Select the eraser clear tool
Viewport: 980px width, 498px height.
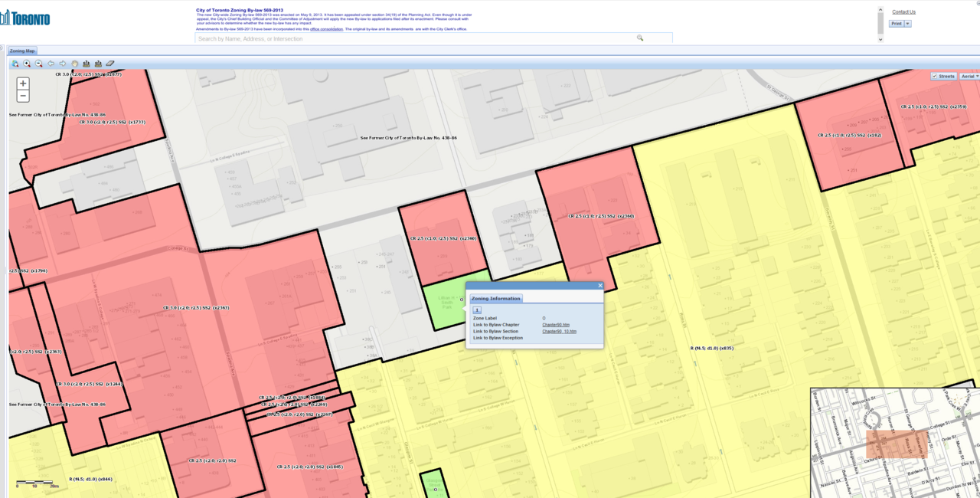[110, 64]
